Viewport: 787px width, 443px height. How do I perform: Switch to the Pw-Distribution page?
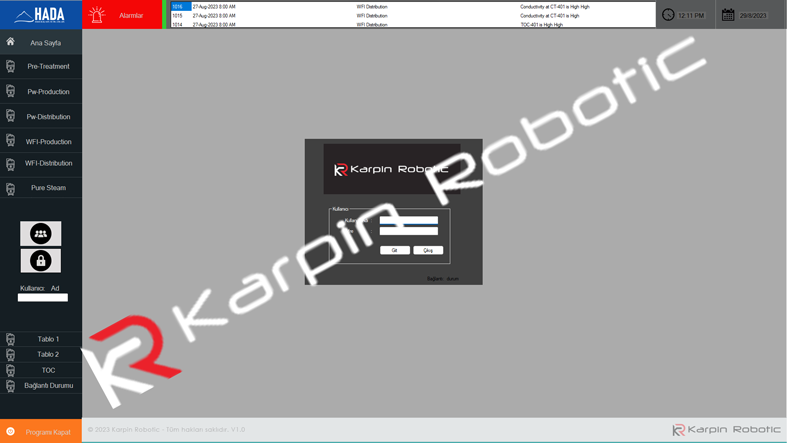pos(41,116)
